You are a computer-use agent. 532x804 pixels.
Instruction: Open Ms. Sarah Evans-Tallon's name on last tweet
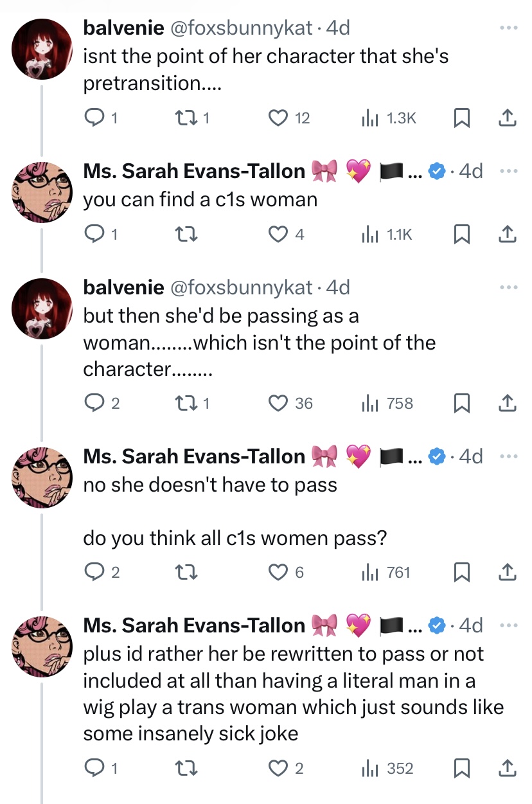(x=194, y=625)
